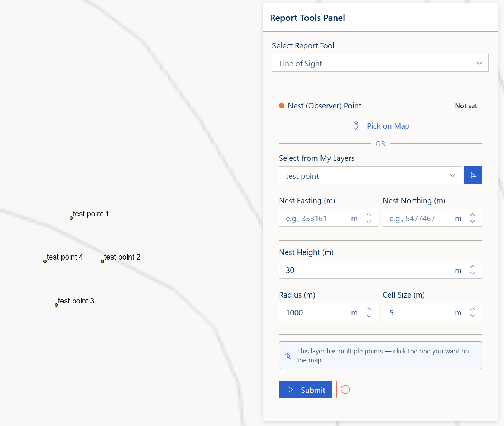Image resolution: width=504 pixels, height=426 pixels.
Task: Click the 'Report Tools Panel' heading
Action: (307, 18)
